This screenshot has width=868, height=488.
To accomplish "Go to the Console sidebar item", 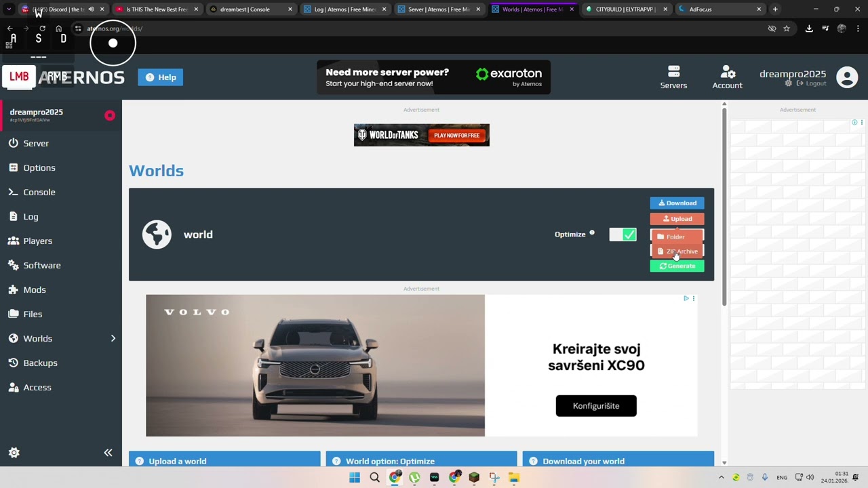I will (61, 192).
